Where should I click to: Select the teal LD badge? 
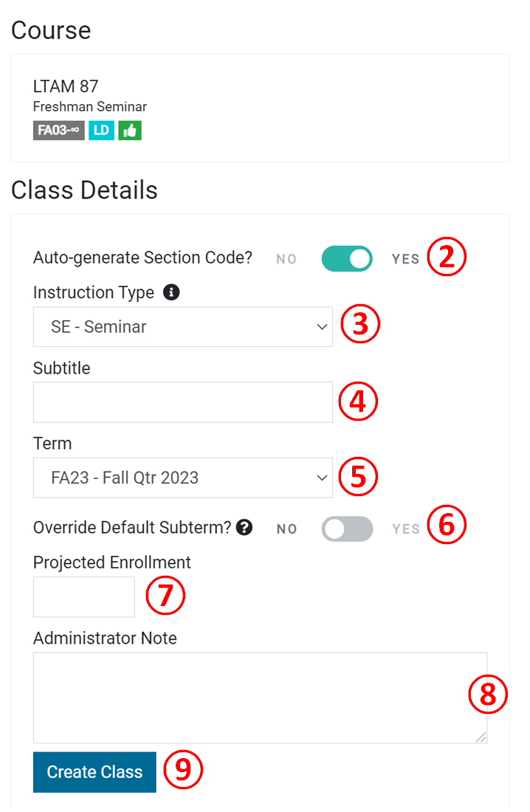point(101,130)
